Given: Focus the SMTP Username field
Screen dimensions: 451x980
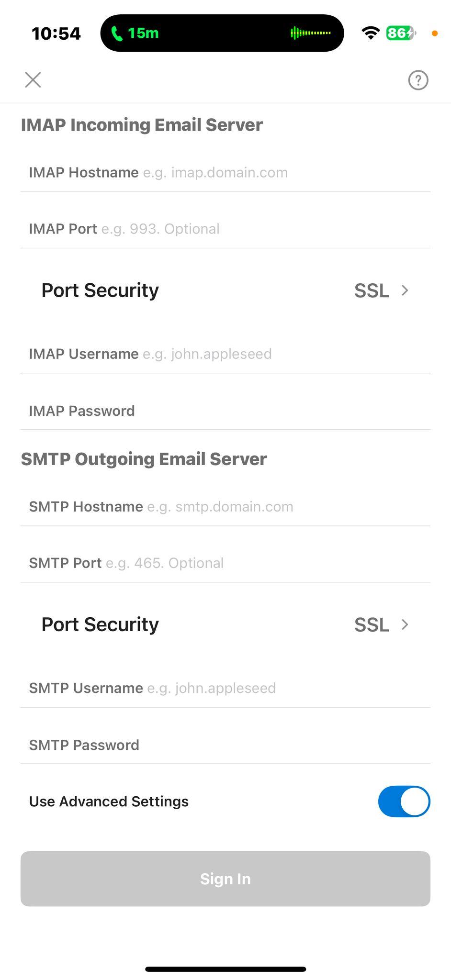Looking at the screenshot, I should coord(225,688).
